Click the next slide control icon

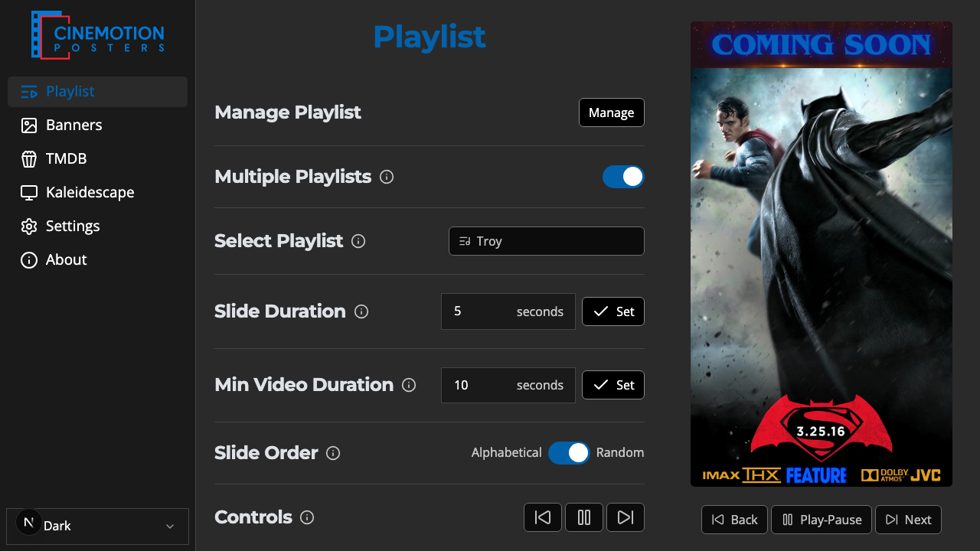point(626,517)
